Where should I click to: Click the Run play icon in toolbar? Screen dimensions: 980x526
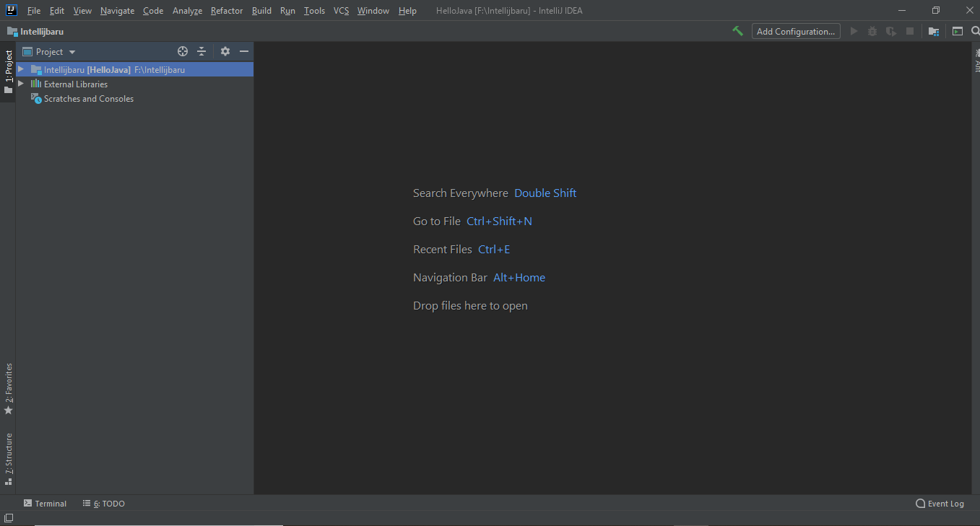(x=854, y=31)
